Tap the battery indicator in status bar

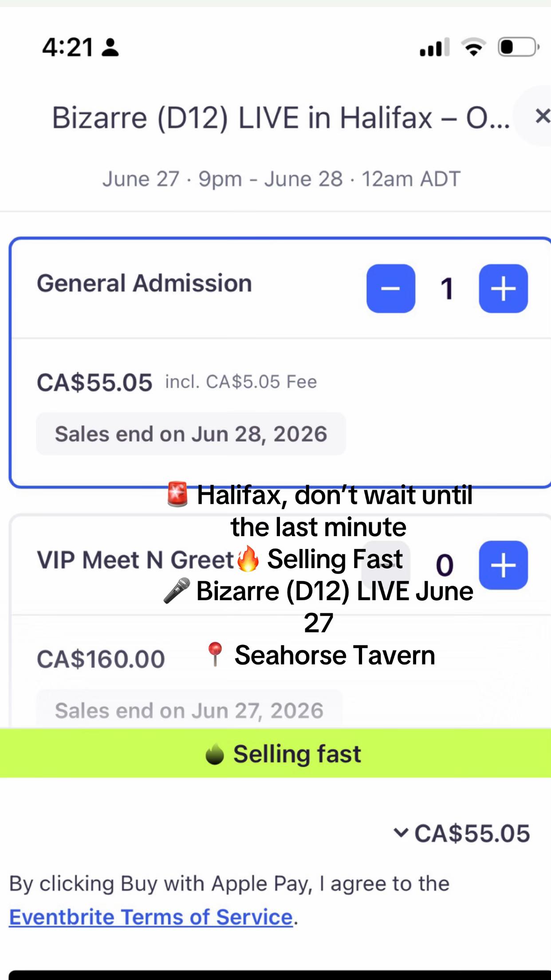click(x=518, y=47)
